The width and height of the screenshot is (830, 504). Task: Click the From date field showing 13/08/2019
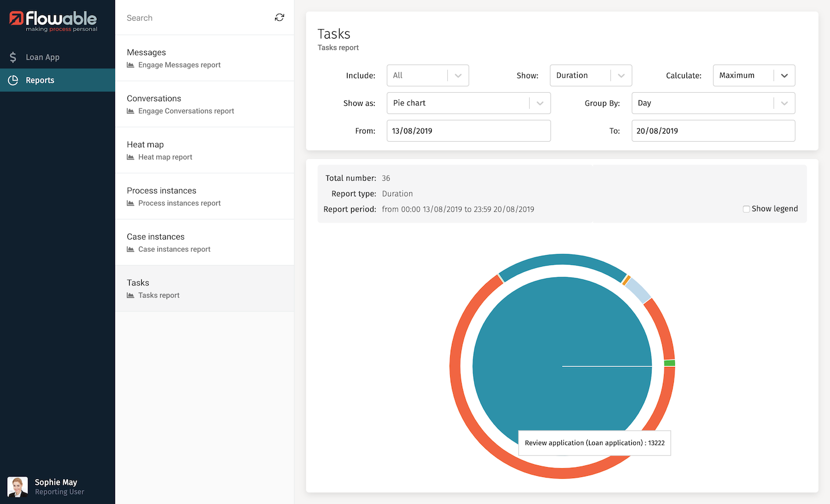[468, 131]
